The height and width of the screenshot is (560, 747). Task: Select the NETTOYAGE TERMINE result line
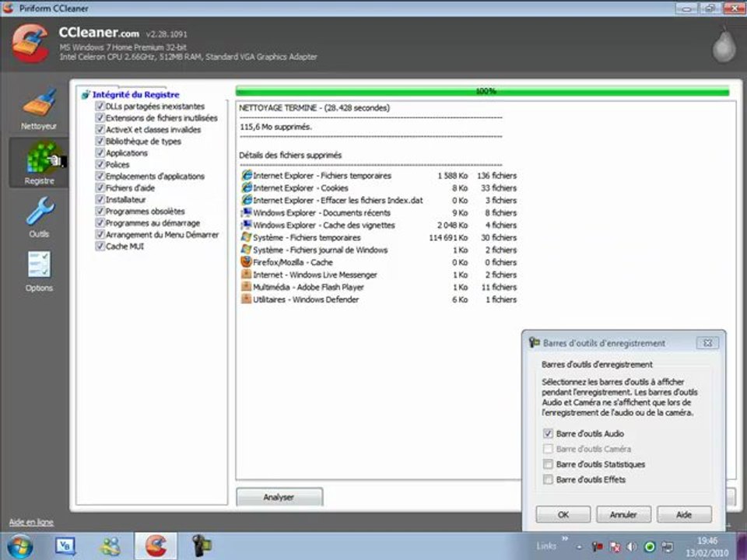(x=314, y=107)
